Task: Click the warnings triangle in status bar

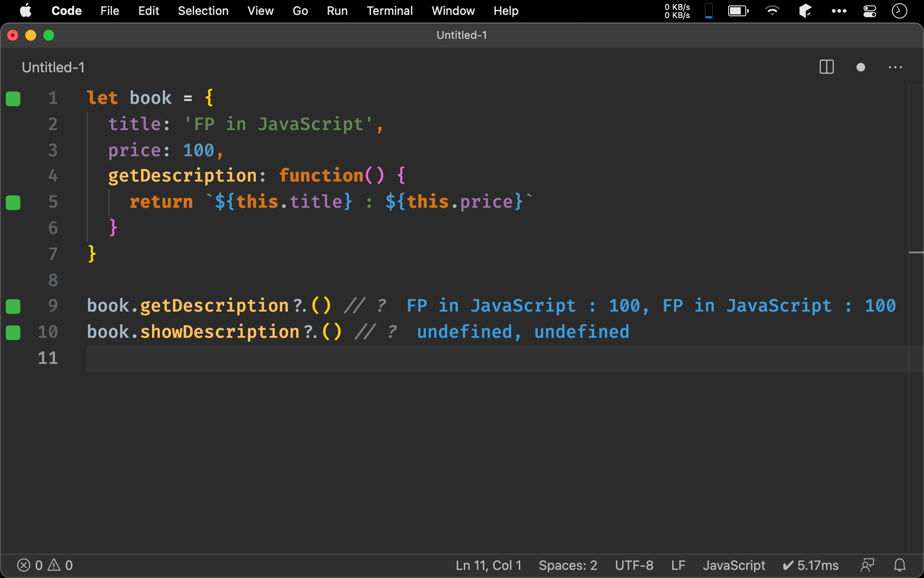Action: click(54, 565)
